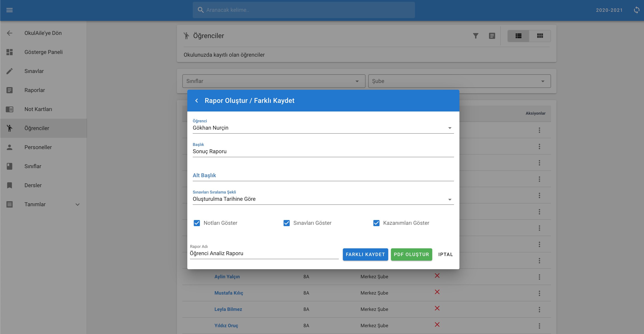Click the Aranacak kelime search box
644x334 pixels.
(x=303, y=10)
